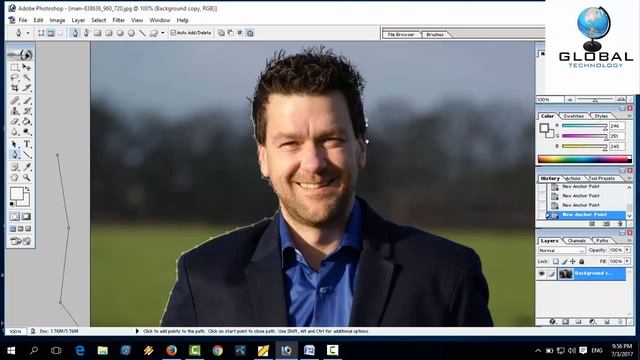
Task: Open the Fill slider arrow
Action: coord(627,261)
